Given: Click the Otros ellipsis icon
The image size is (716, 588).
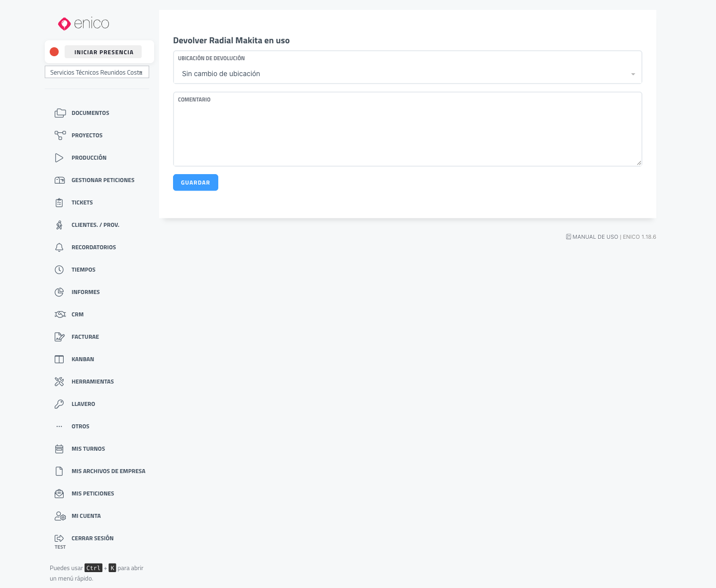Looking at the screenshot, I should (59, 426).
